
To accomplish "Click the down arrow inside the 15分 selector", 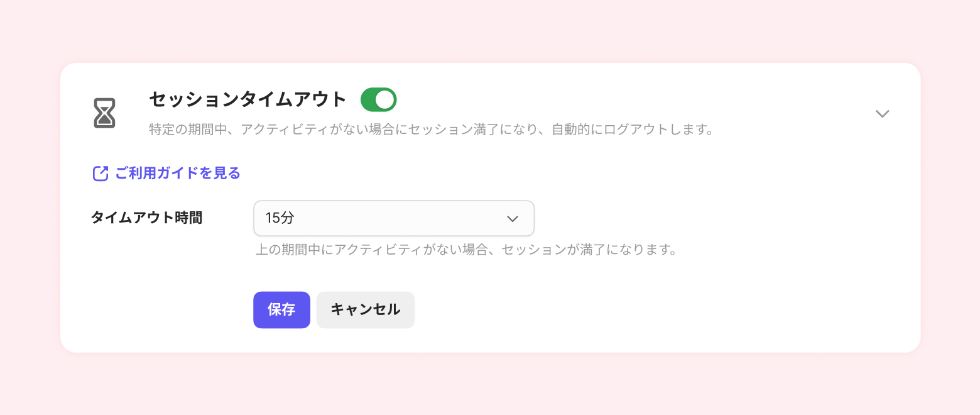I will click(512, 218).
